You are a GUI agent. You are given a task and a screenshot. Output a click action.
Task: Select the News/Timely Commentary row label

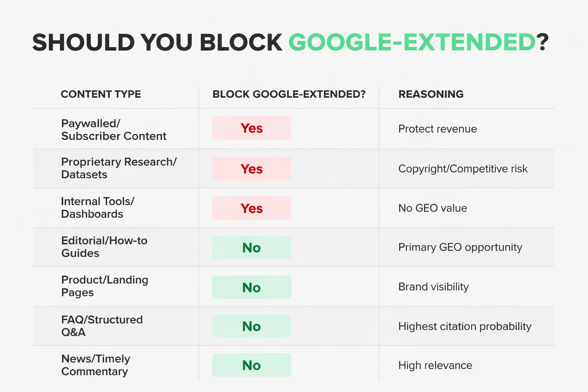coord(96,365)
